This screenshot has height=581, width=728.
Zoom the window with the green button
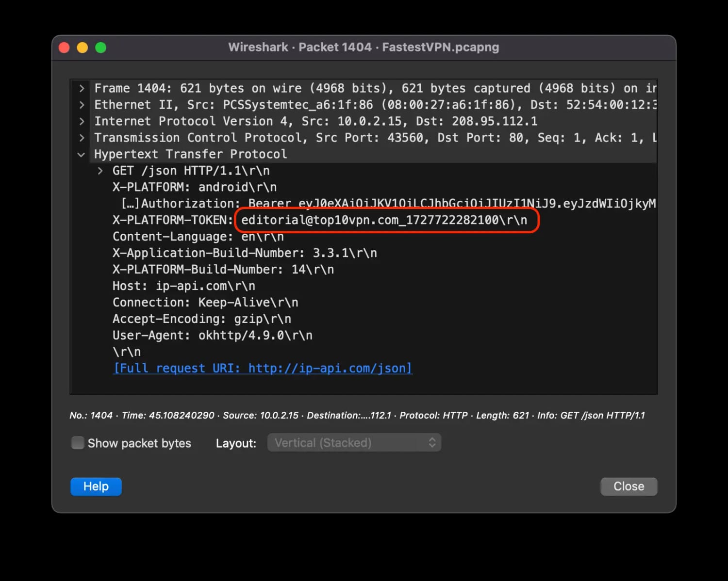[x=101, y=48]
